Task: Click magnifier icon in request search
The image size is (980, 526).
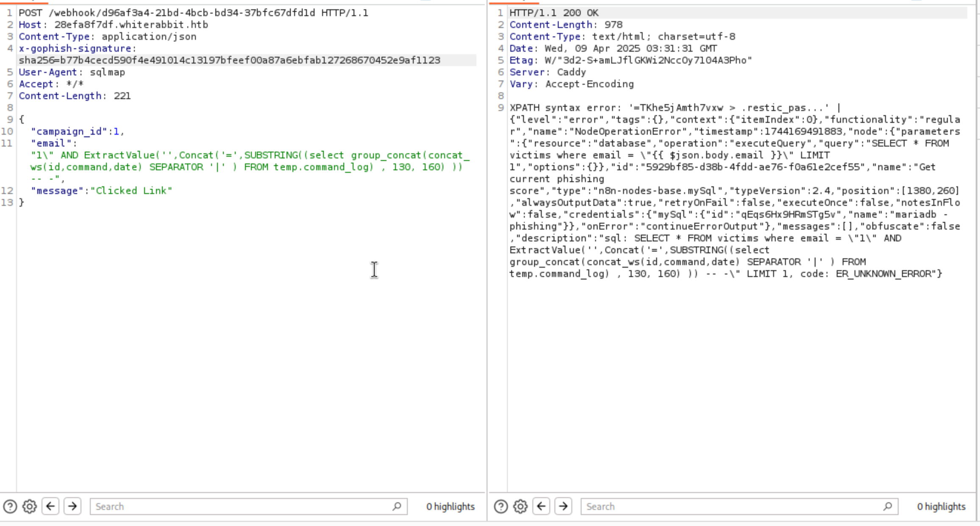Action: [397, 506]
